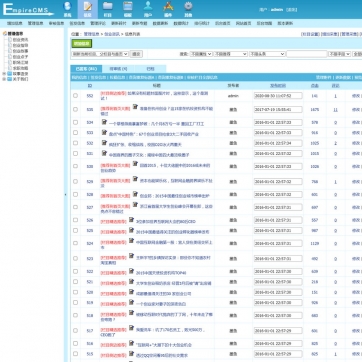Tick the checkbox for row ID 520
The width and height of the screenshot is (362, 362).
click(75, 292)
